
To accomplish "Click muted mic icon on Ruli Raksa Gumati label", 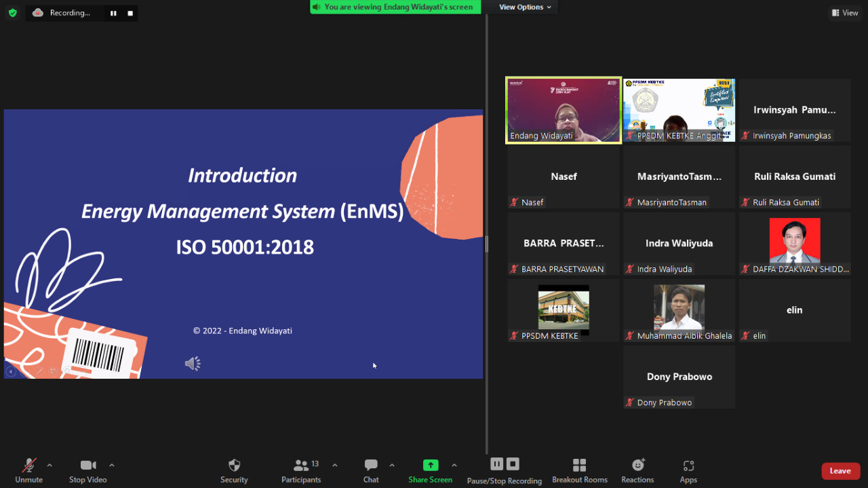I will pyautogui.click(x=746, y=202).
